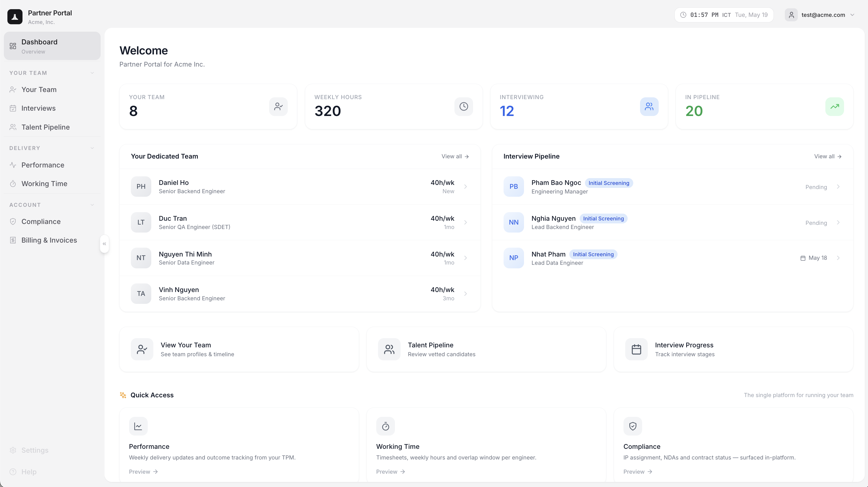Open Performance in sidebar
Viewport: 868px width, 487px height.
52,165
